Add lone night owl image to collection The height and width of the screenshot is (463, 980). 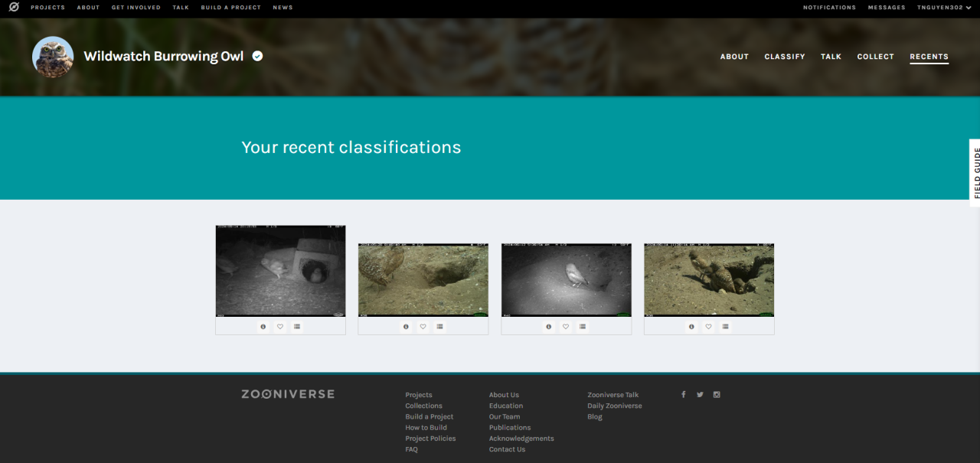tap(583, 326)
